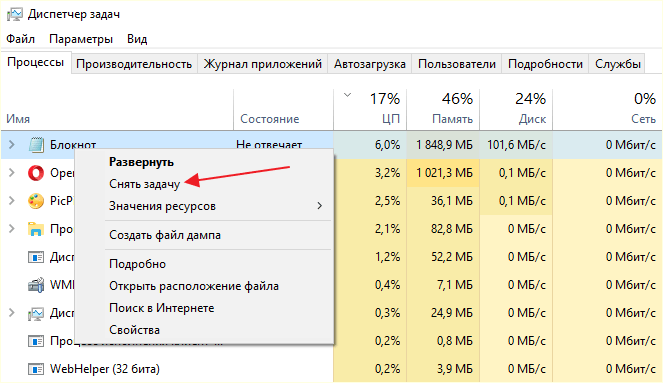The width and height of the screenshot is (663, 383).
Task: Click icon of process using 0,8 МБ
Action: (36, 341)
